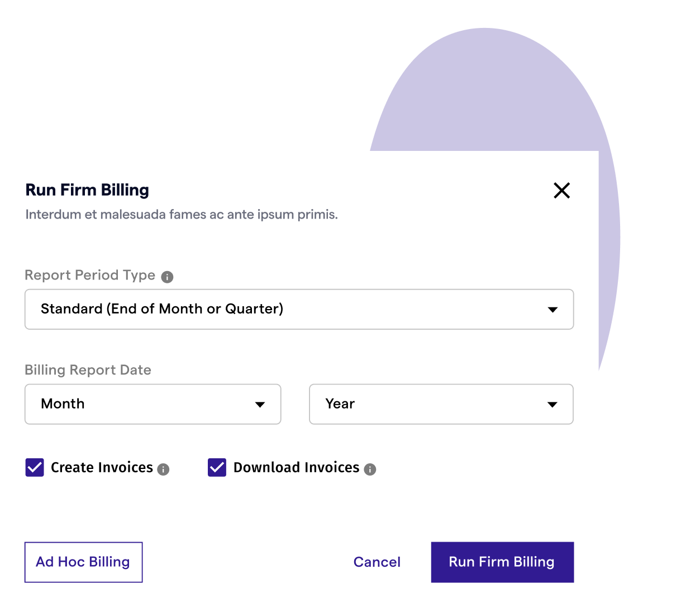Click the Run Firm Billing dialog title
The width and height of the screenshot is (700, 607).
pos(87,190)
